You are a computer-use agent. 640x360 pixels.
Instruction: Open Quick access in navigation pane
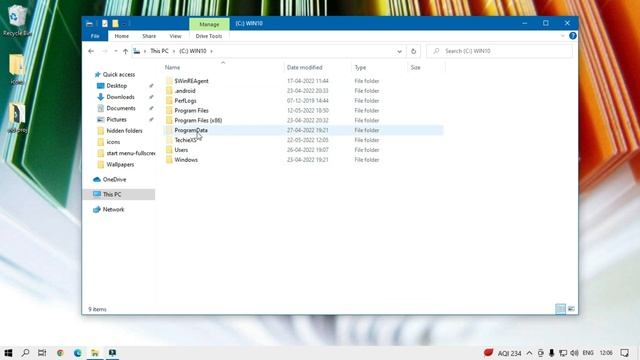(119, 74)
